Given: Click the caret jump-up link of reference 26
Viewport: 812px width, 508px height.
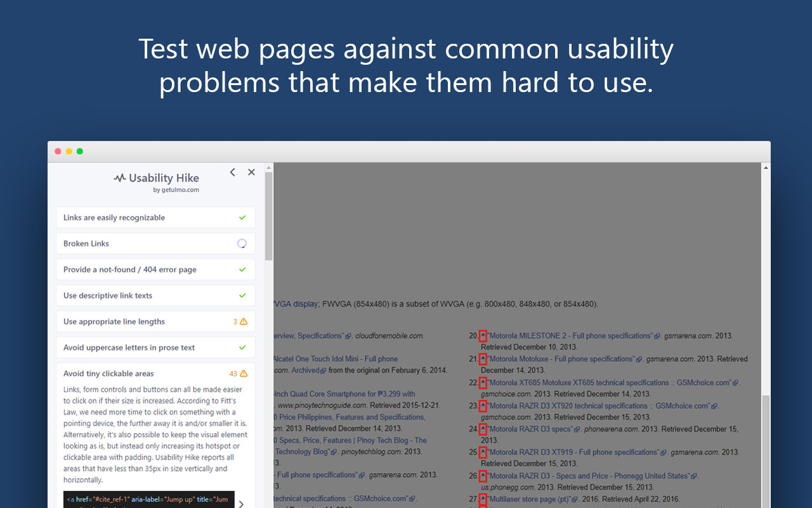Looking at the screenshot, I should [x=483, y=476].
